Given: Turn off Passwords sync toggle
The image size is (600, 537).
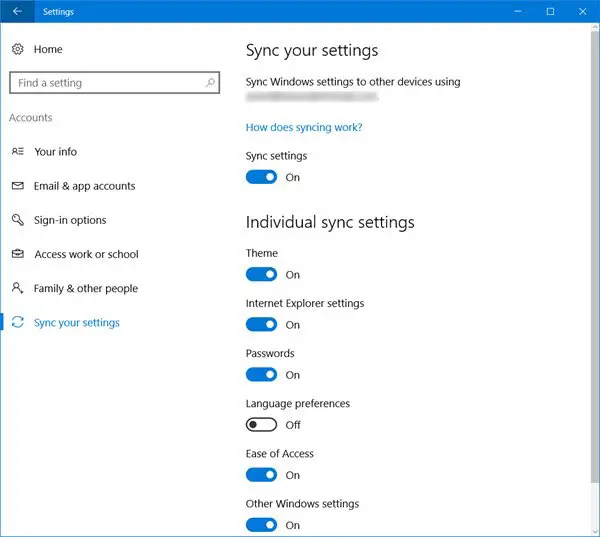Looking at the screenshot, I should [x=261, y=375].
